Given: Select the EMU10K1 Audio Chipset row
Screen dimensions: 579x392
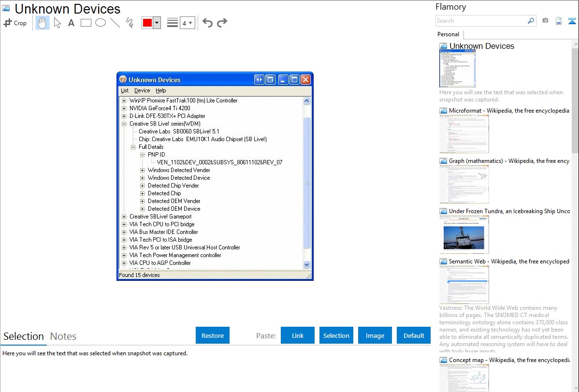Looking at the screenshot, I should tap(203, 139).
